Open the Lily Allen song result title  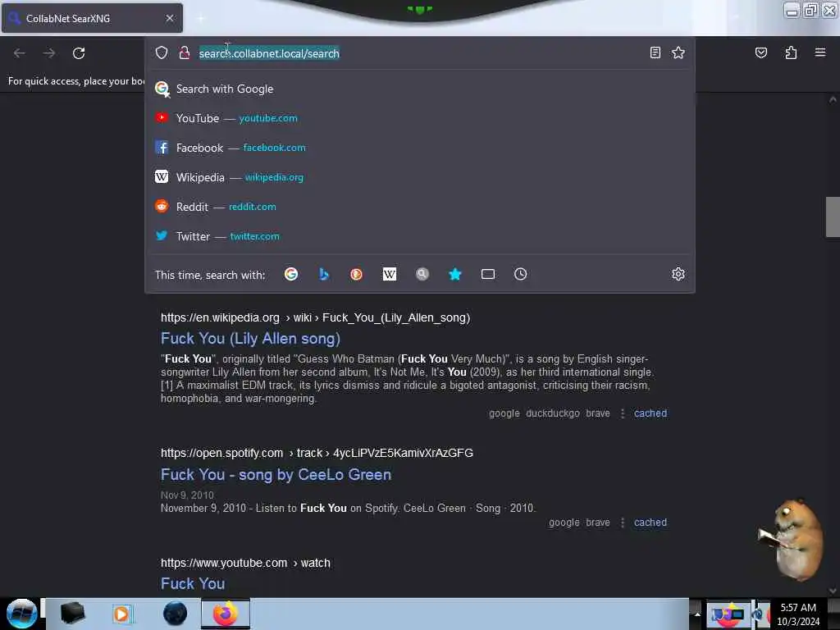[x=250, y=339]
